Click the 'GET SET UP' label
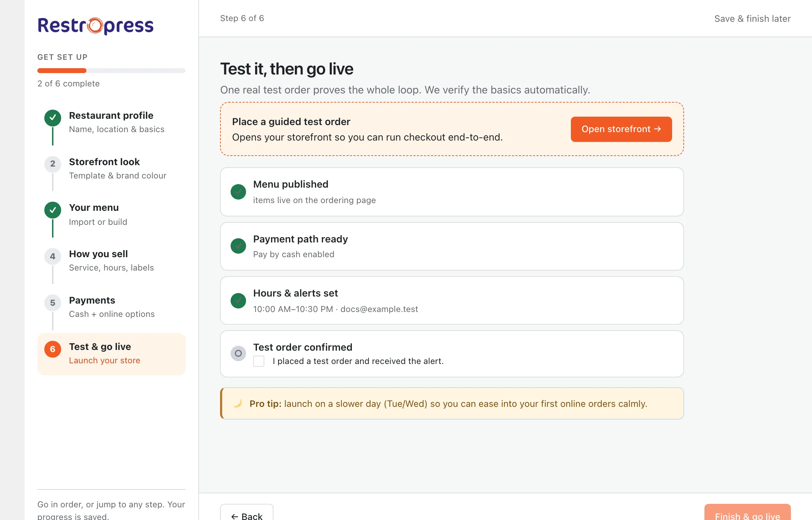Viewport: 812px width, 520px height. [x=63, y=57]
